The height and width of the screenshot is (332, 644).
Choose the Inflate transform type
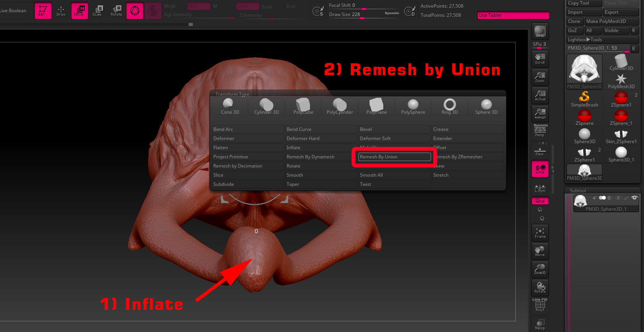[321, 148]
